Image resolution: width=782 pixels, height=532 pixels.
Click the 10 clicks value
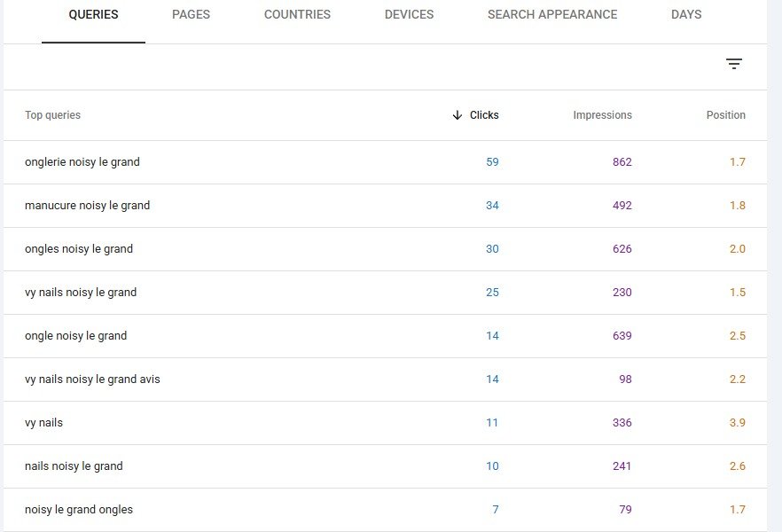[492, 466]
